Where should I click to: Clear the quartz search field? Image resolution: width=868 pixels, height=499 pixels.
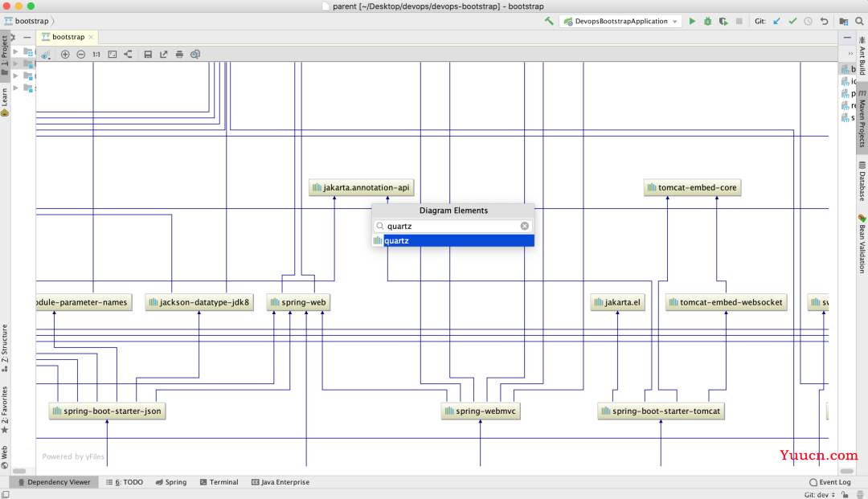click(x=524, y=226)
